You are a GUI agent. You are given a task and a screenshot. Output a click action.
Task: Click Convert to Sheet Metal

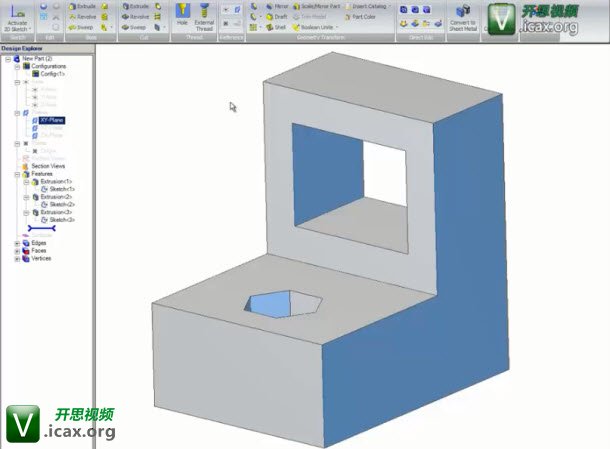pos(463,17)
